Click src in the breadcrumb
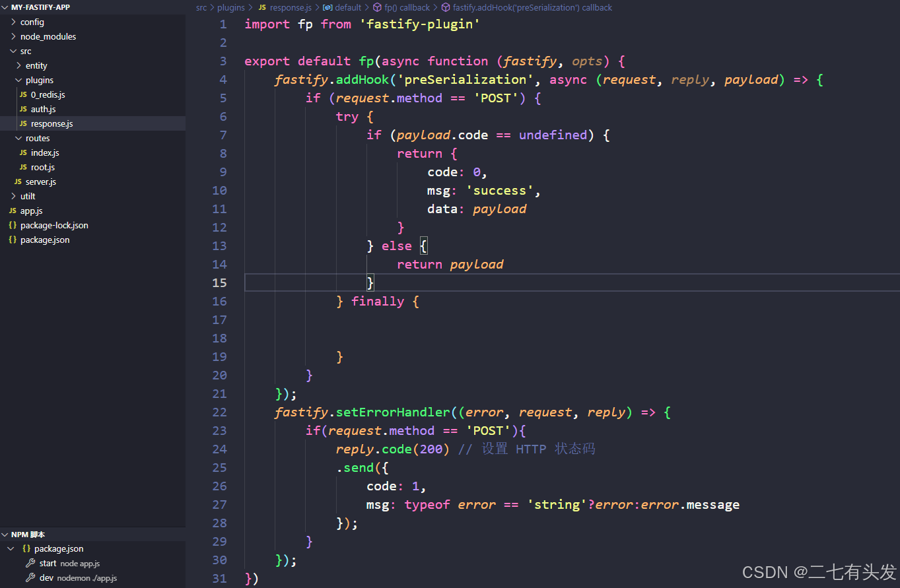Viewport: 900px width, 588px height. 201,8
